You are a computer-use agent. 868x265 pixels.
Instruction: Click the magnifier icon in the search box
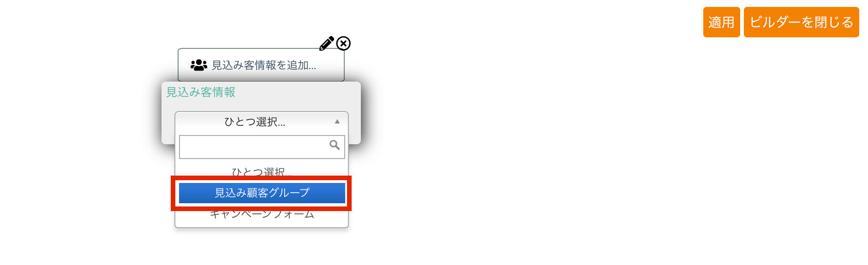click(x=335, y=145)
